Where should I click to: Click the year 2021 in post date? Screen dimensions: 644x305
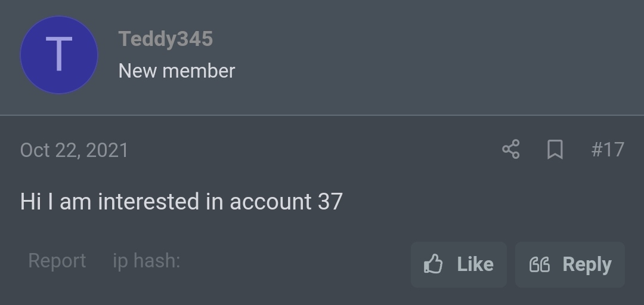coord(107,150)
